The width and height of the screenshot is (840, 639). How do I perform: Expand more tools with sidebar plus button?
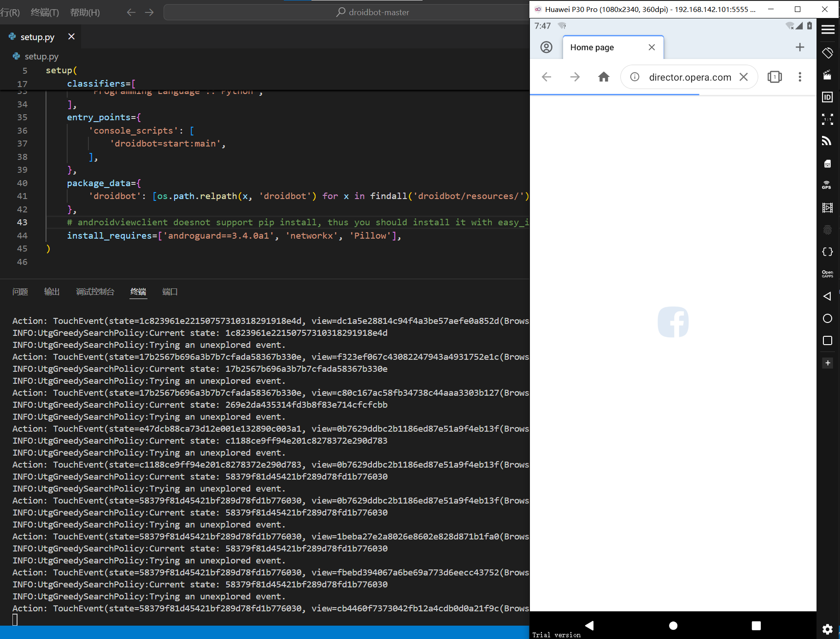(x=828, y=363)
